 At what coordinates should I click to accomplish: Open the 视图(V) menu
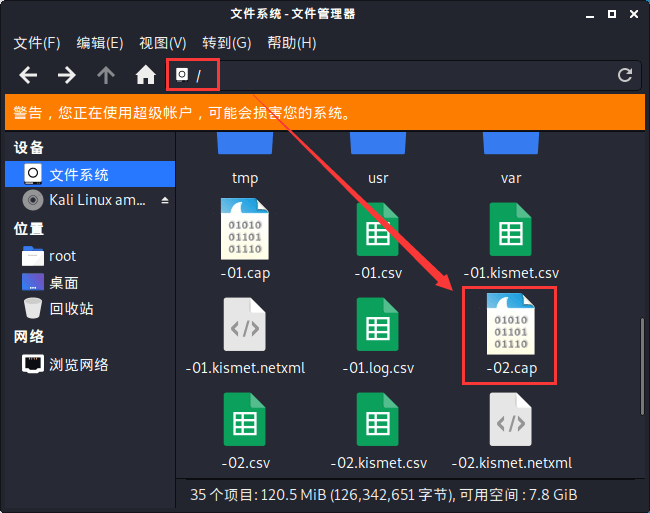click(x=162, y=43)
